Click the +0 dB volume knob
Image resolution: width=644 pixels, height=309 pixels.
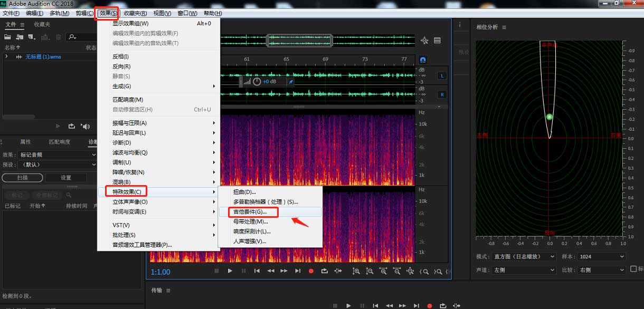coord(257,82)
